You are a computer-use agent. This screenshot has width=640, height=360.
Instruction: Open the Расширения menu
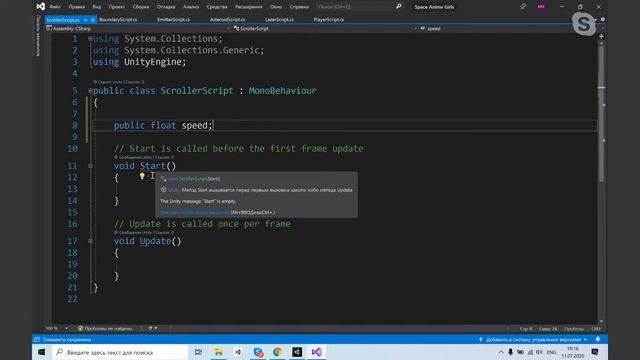(x=248, y=7)
